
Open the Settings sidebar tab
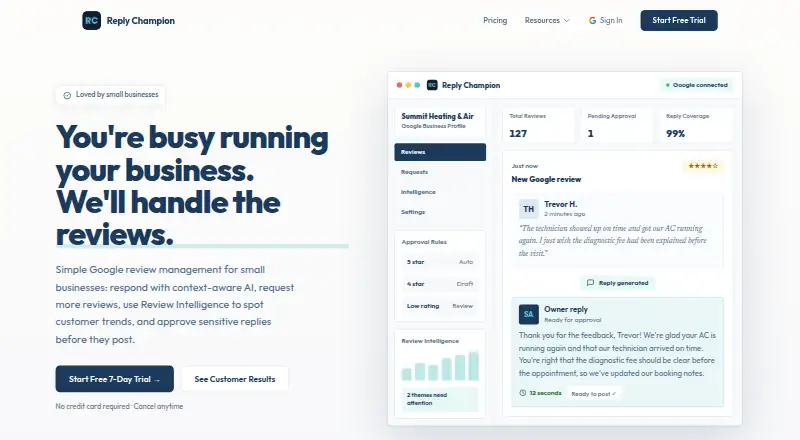[x=440, y=212]
